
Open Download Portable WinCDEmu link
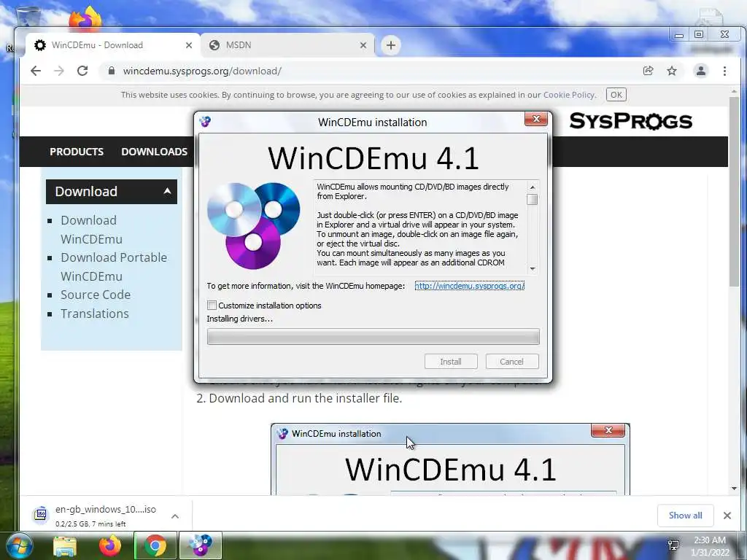coord(113,267)
